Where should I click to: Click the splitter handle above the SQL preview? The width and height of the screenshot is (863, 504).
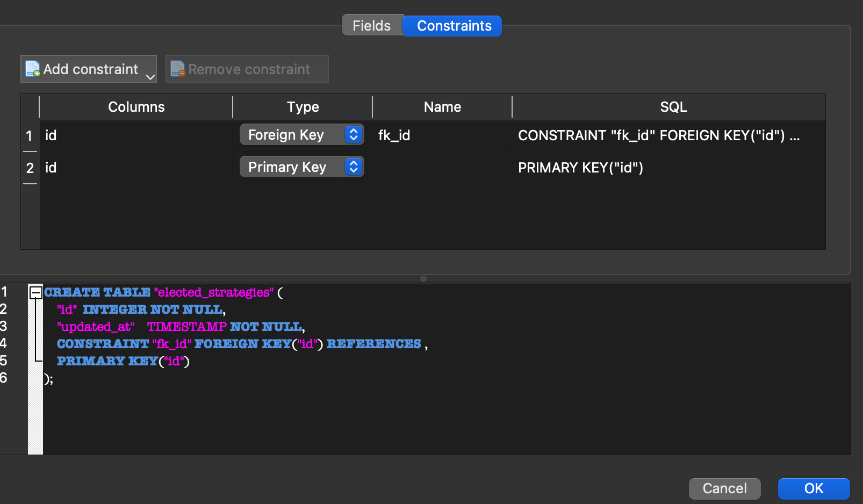click(x=423, y=278)
